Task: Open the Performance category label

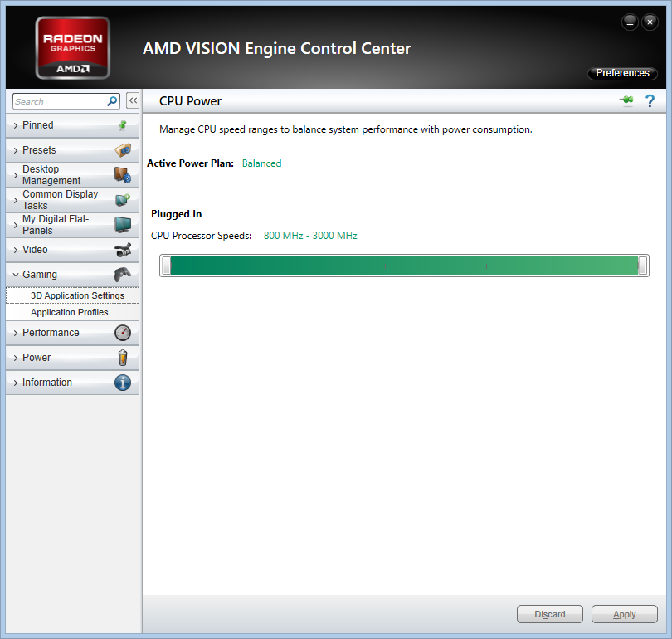Action: click(51, 333)
